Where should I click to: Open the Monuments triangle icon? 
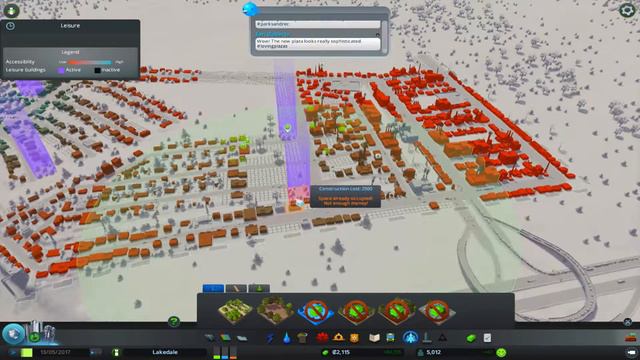(x=442, y=338)
